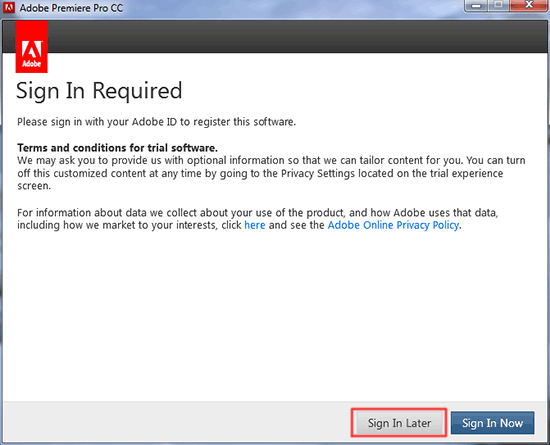This screenshot has height=445, width=550.
Task: Click the Sign In Now button
Action: 492,423
